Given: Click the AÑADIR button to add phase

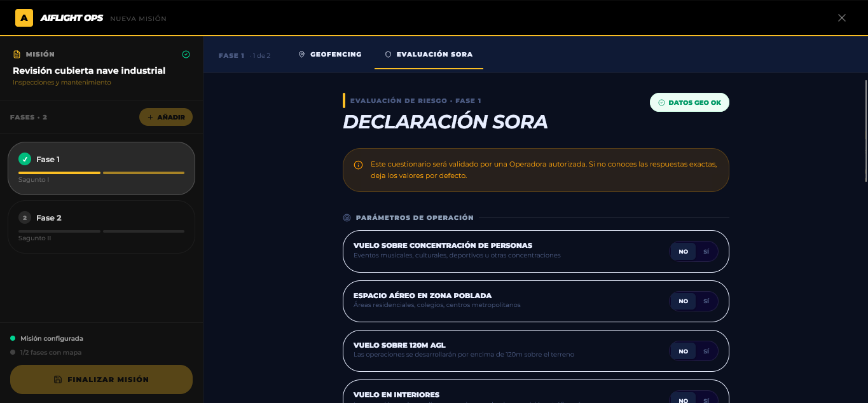Looking at the screenshot, I should (x=166, y=117).
